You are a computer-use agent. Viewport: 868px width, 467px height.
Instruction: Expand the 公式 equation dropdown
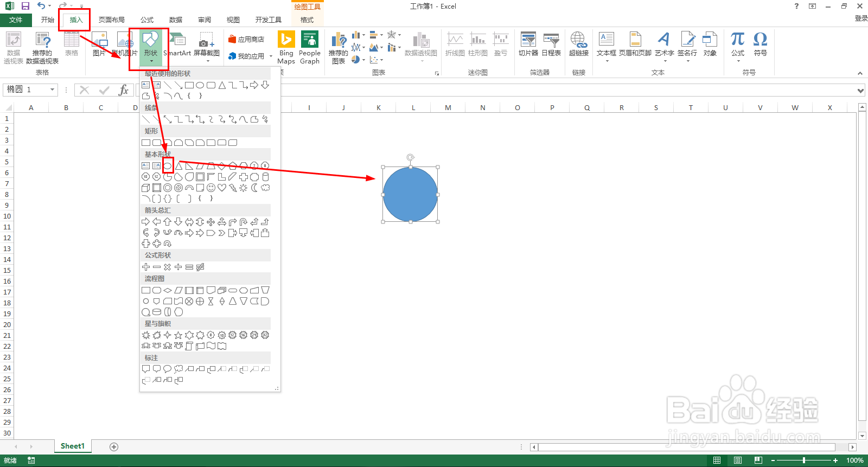coord(738,61)
